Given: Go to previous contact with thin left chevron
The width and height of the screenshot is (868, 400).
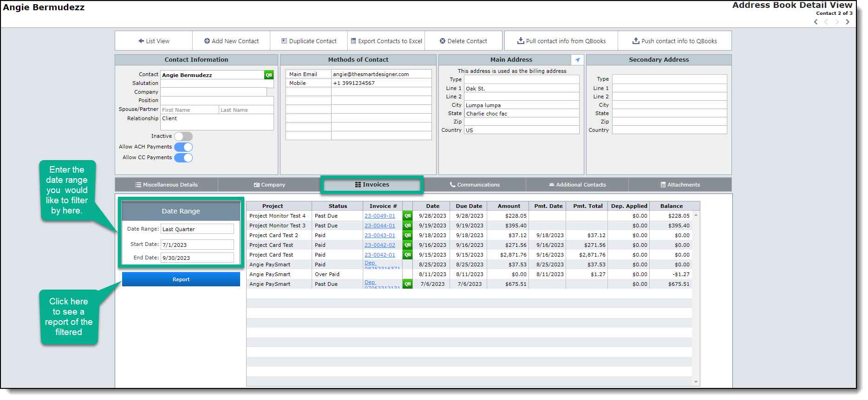Looking at the screenshot, I should point(826,22).
